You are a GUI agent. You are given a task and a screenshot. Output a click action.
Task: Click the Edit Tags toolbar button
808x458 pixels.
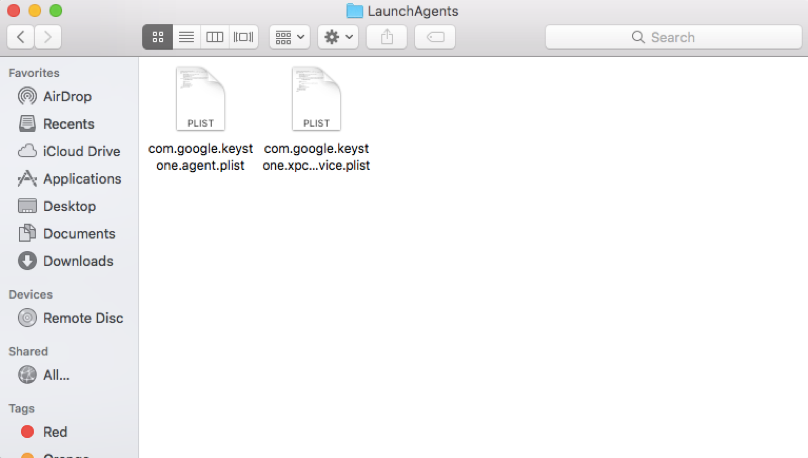point(434,37)
